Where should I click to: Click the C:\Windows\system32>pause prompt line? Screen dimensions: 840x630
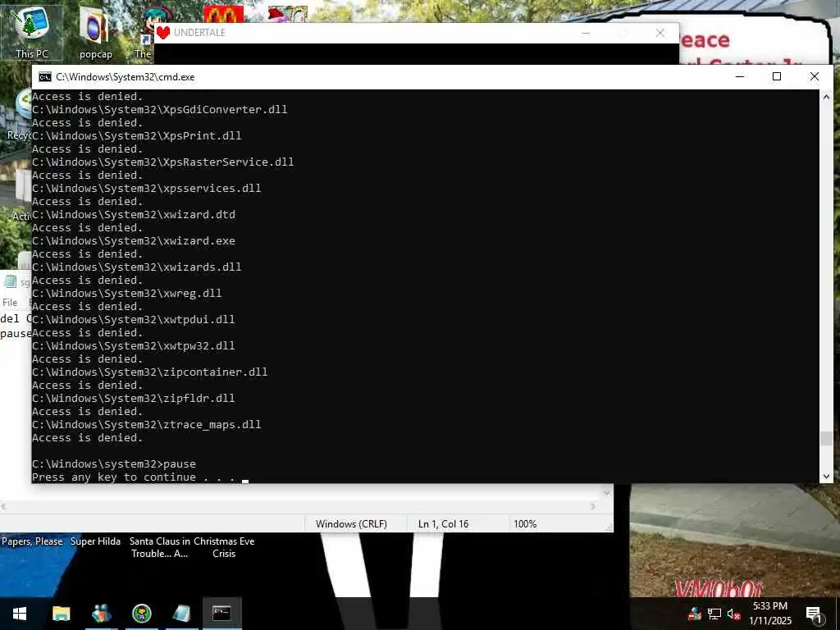pyautogui.click(x=113, y=464)
